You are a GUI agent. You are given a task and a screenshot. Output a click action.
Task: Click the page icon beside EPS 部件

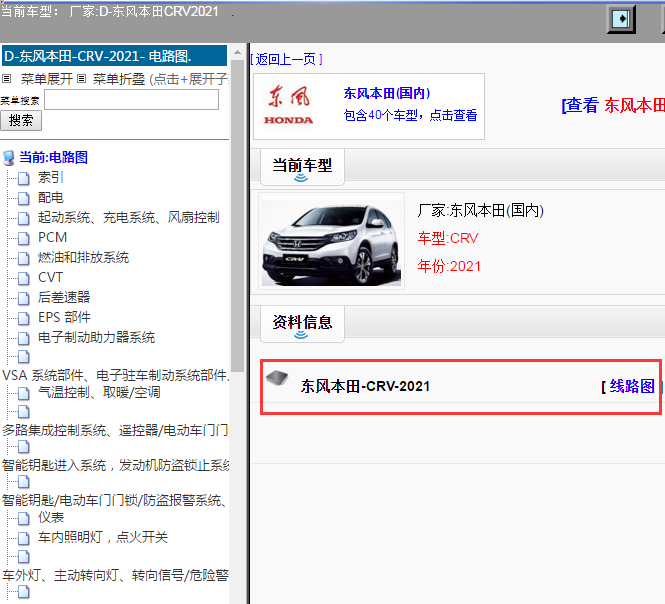[x=24, y=318]
